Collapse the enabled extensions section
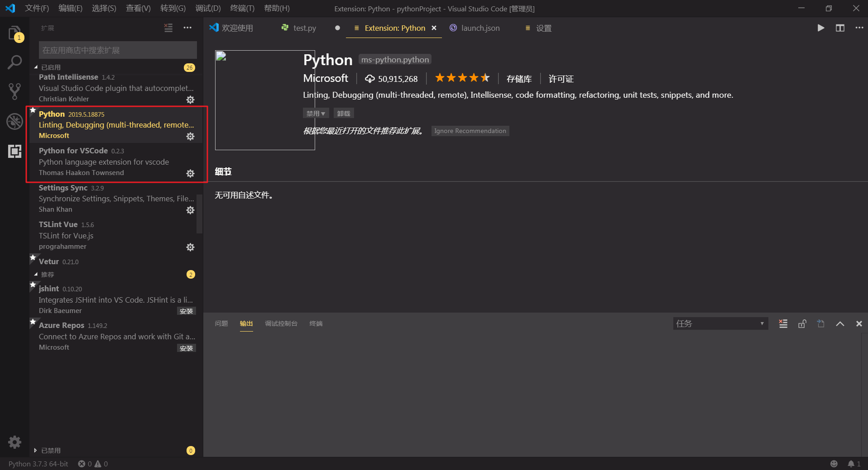Screen dimensions: 868x470 click(36, 67)
